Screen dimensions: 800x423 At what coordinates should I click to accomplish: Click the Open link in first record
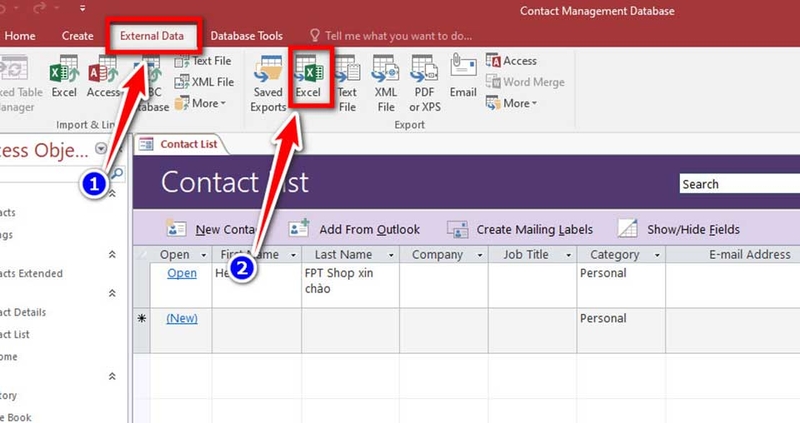click(x=182, y=273)
